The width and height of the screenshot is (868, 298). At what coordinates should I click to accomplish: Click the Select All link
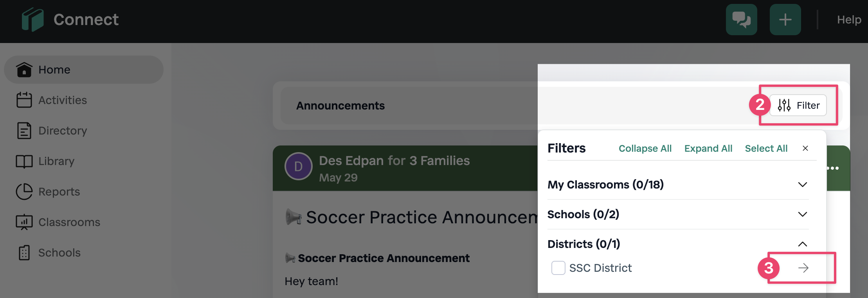(766, 149)
